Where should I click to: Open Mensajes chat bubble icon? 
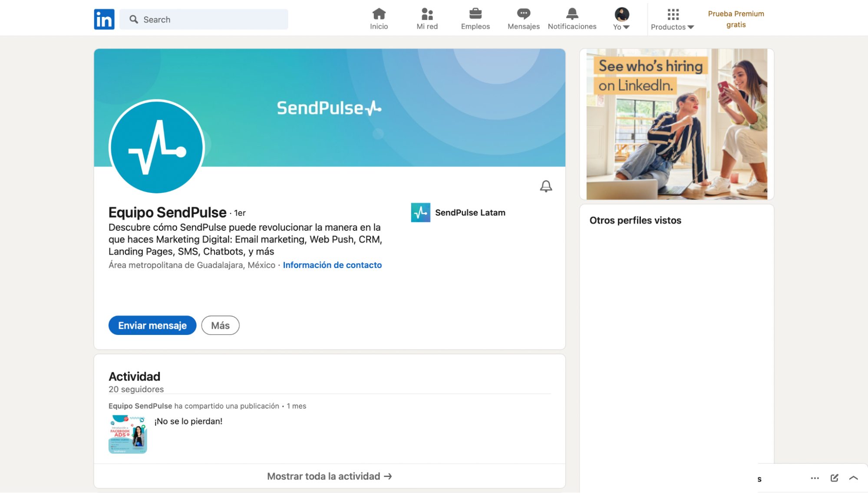[524, 14]
